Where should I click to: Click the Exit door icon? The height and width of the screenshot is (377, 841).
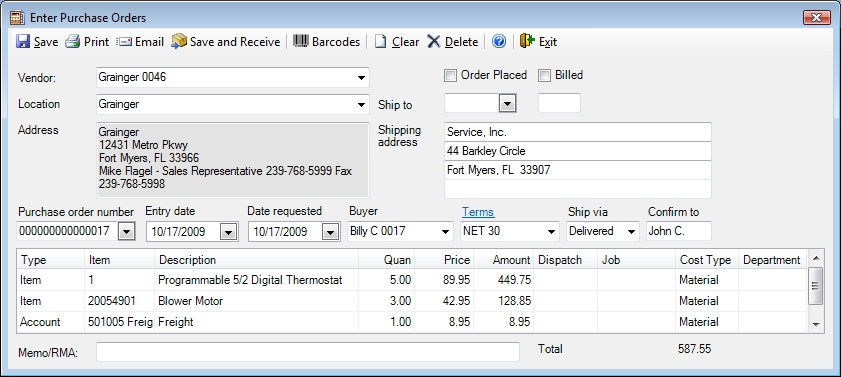527,41
